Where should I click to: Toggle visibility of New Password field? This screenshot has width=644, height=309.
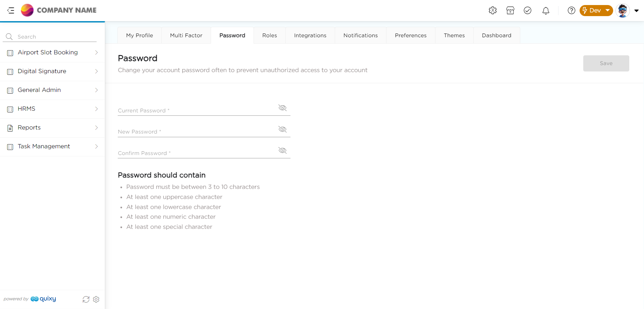282,129
